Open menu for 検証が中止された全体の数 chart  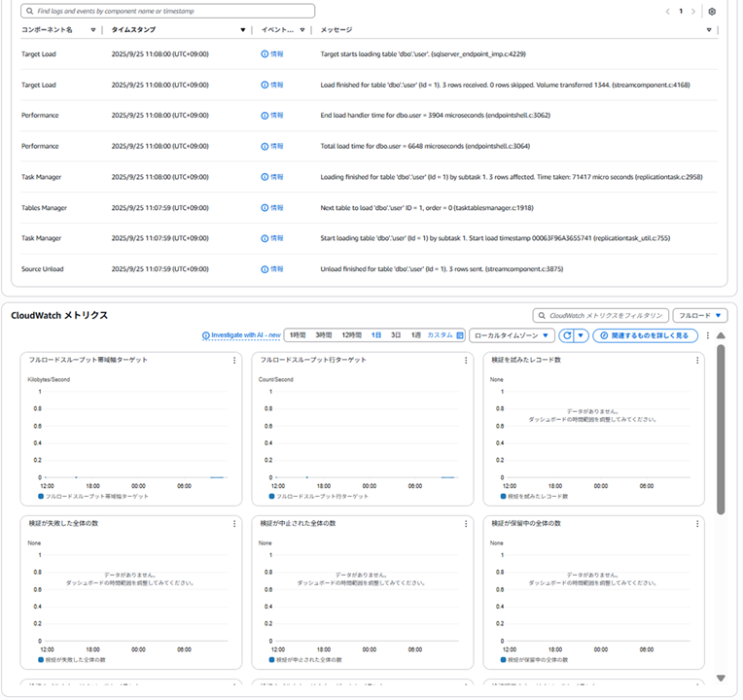click(x=466, y=524)
